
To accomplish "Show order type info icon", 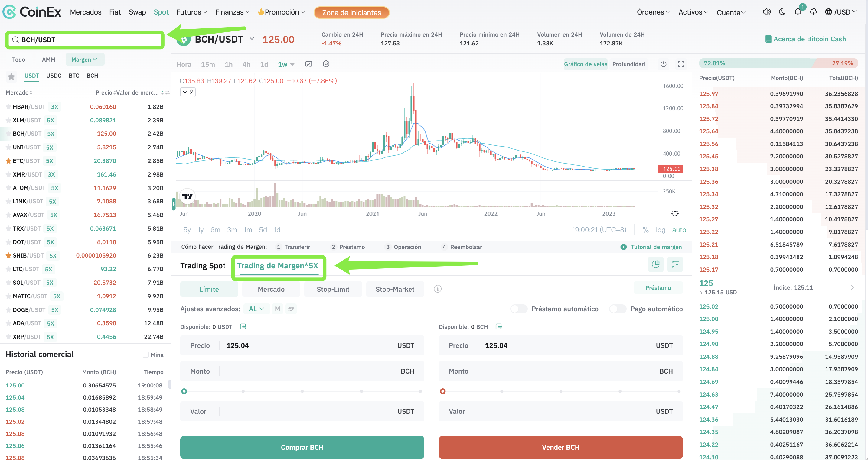I will [x=437, y=289].
